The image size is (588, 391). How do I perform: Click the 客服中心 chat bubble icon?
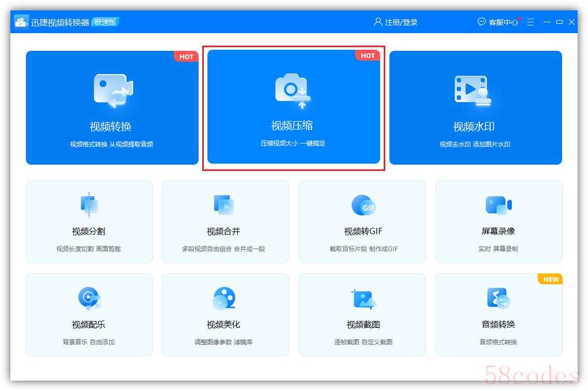(x=482, y=22)
